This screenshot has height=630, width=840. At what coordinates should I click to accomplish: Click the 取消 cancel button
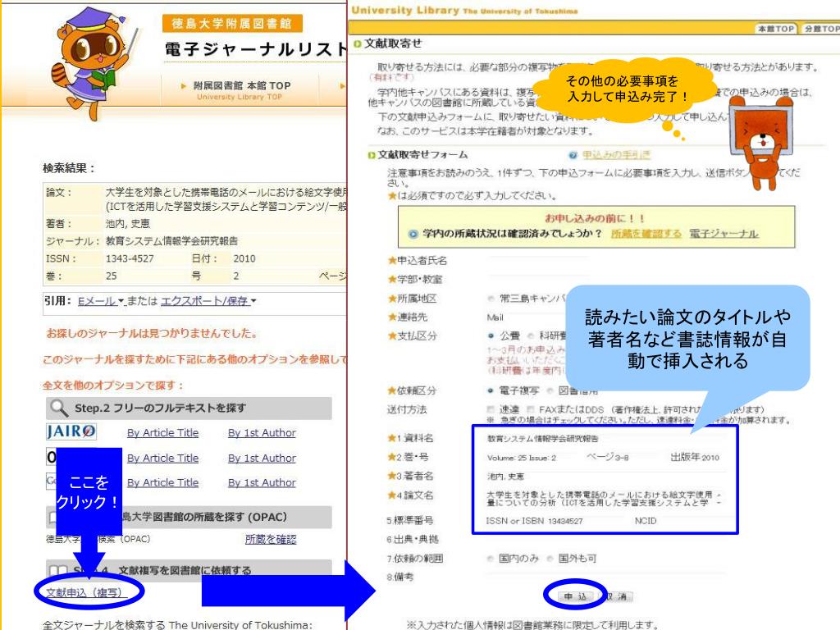pos(617,596)
